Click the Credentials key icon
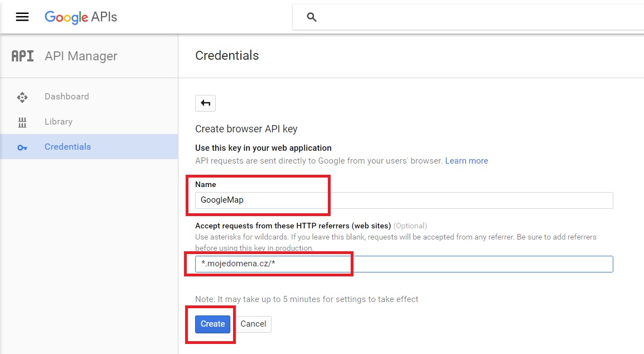Viewport: 644px width, 354px height. (22, 147)
